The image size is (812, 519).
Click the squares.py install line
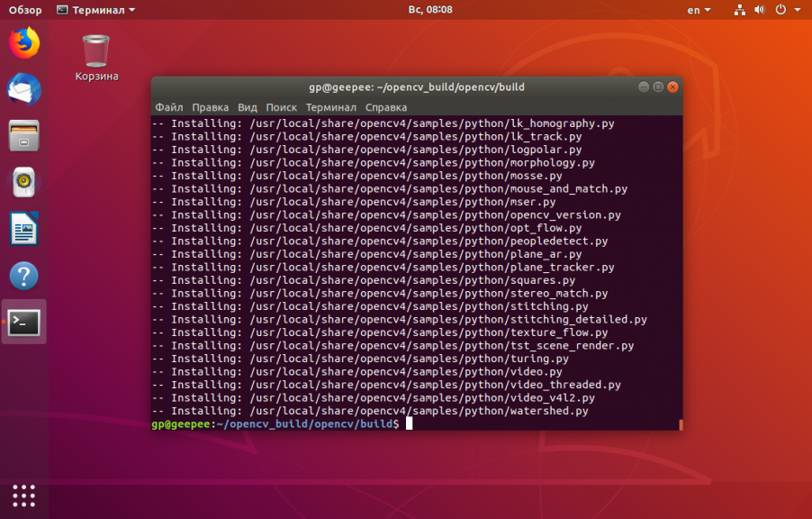(364, 280)
